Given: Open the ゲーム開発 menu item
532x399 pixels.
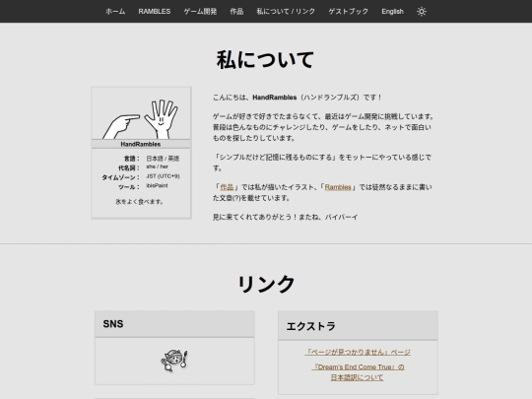Looking at the screenshot, I should 200,12.
